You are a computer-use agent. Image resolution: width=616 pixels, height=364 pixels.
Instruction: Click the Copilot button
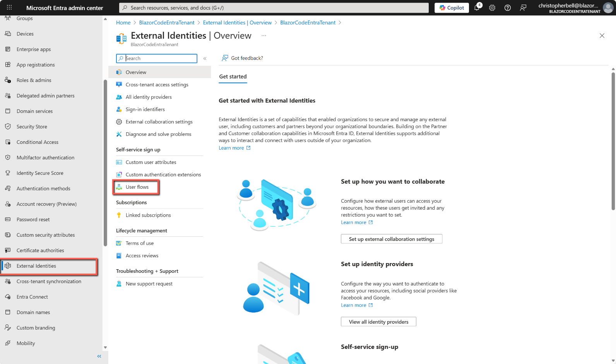452,8
